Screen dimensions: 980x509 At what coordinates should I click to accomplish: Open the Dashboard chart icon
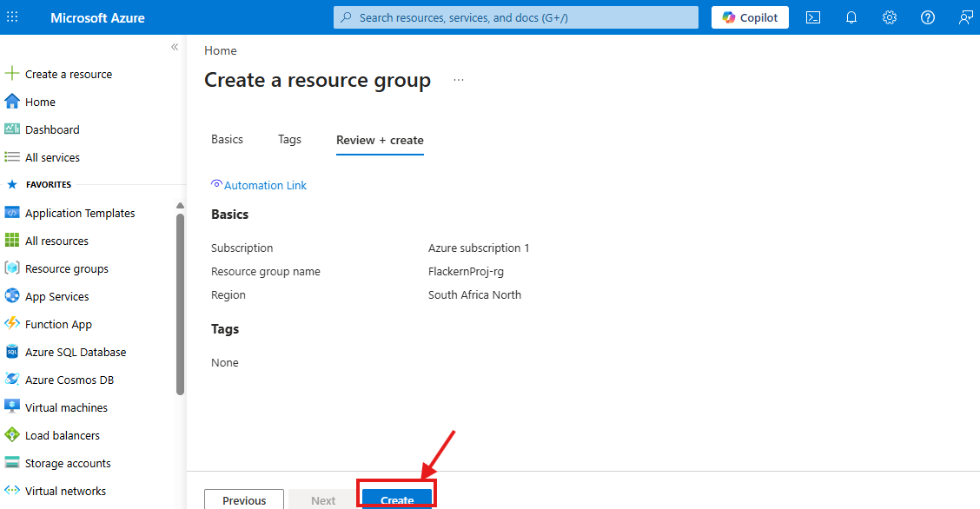[12, 129]
